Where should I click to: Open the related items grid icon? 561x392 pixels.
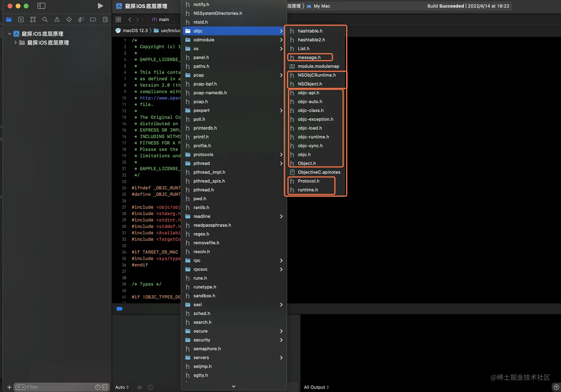pyautogui.click(x=118, y=19)
